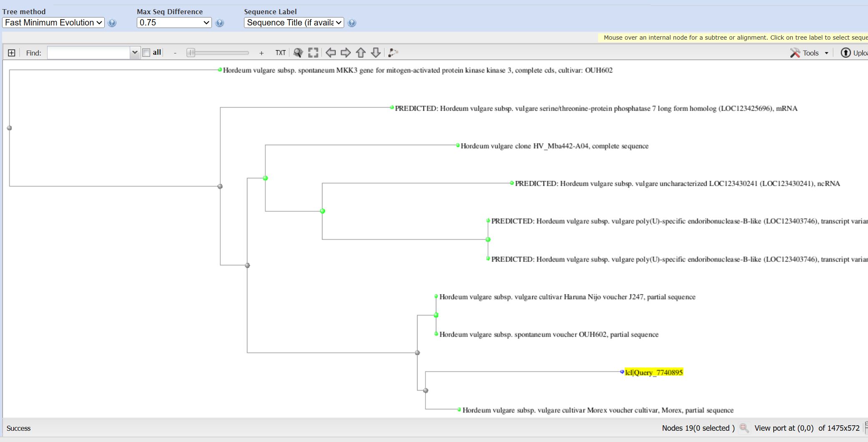Viewport: 868px width, 442px height.
Task: Pan the tree with the down arrow
Action: click(376, 53)
